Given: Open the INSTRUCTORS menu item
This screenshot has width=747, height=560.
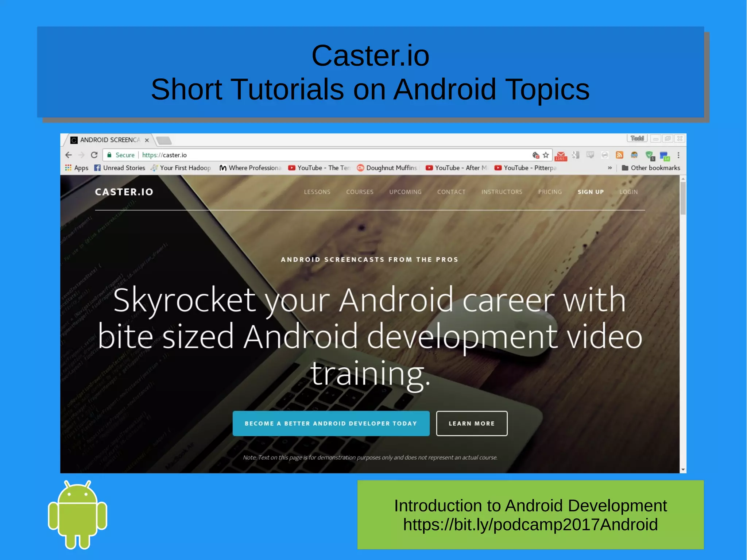Looking at the screenshot, I should 502,192.
